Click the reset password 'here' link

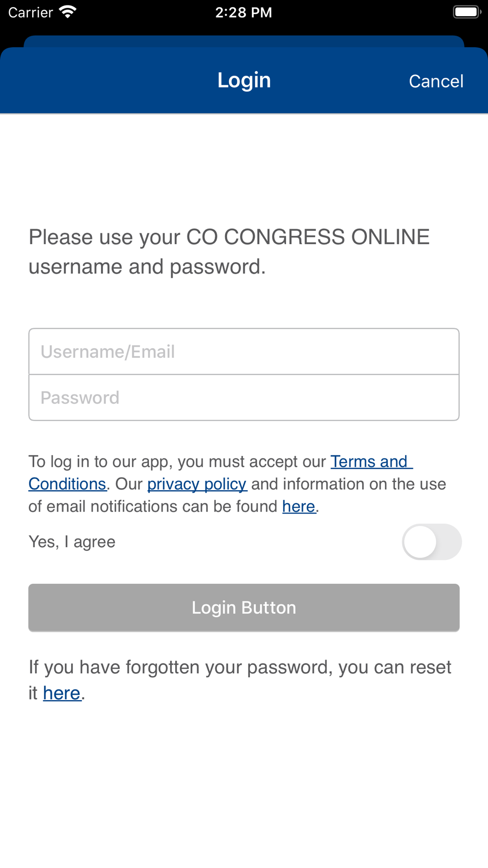(x=61, y=693)
